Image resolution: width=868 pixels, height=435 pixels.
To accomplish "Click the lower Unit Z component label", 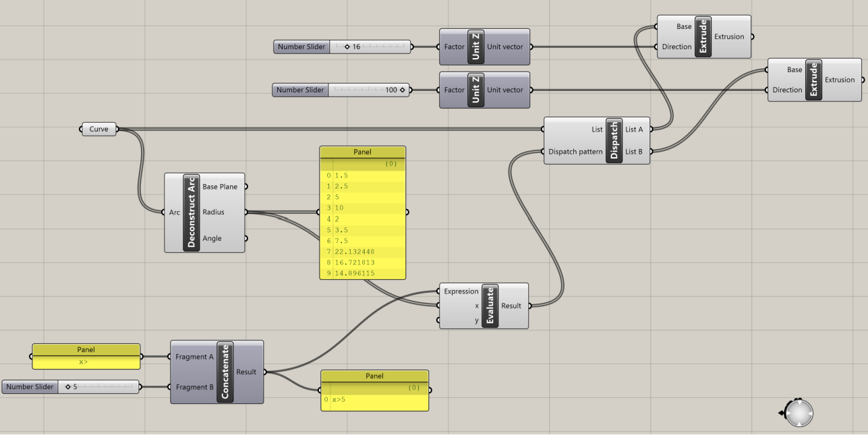I will [x=475, y=90].
